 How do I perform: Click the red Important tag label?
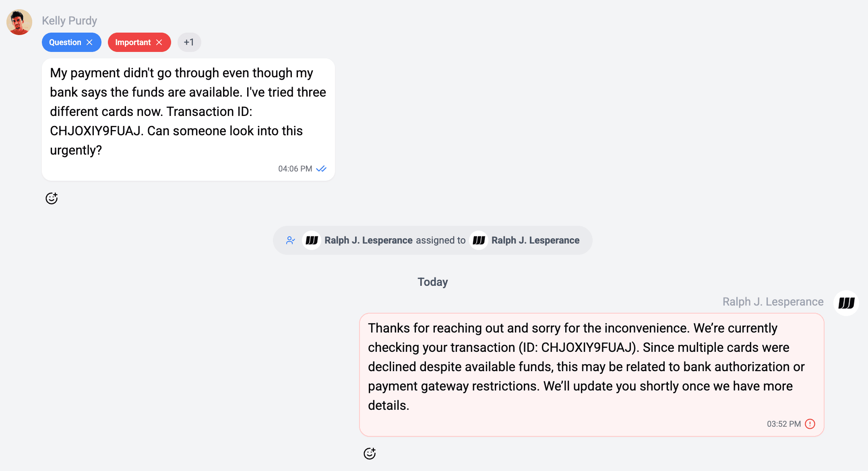pos(132,42)
